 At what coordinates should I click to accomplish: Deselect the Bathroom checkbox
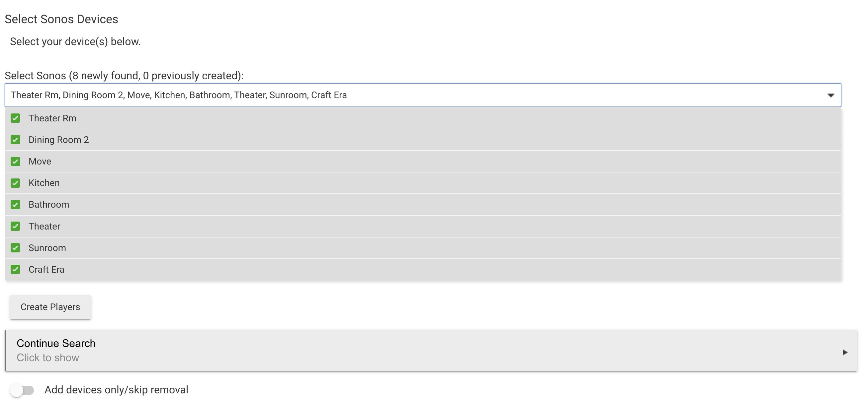(x=15, y=205)
